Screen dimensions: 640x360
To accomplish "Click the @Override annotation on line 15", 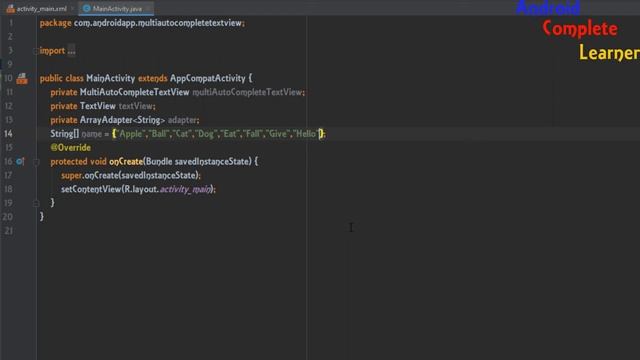I will pos(71,148).
